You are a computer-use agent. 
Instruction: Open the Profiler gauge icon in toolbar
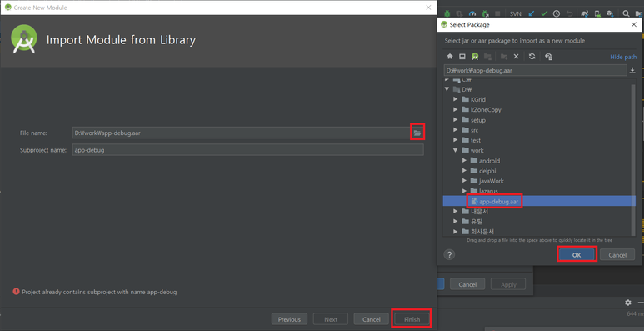pos(472,13)
